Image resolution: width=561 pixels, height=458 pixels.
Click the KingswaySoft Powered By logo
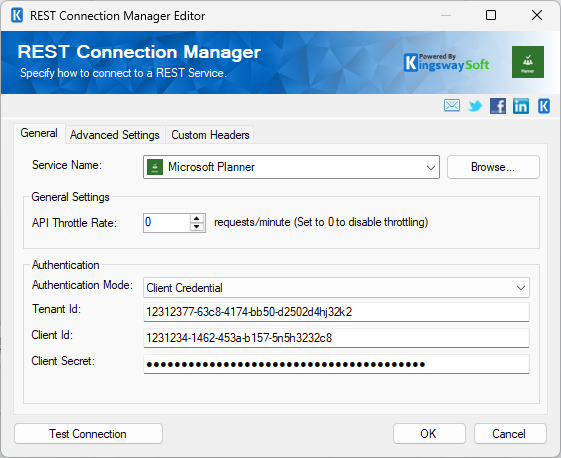coord(447,63)
